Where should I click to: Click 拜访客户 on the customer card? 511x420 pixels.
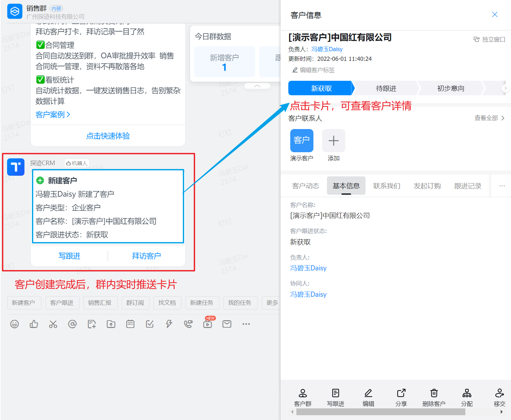coord(146,256)
